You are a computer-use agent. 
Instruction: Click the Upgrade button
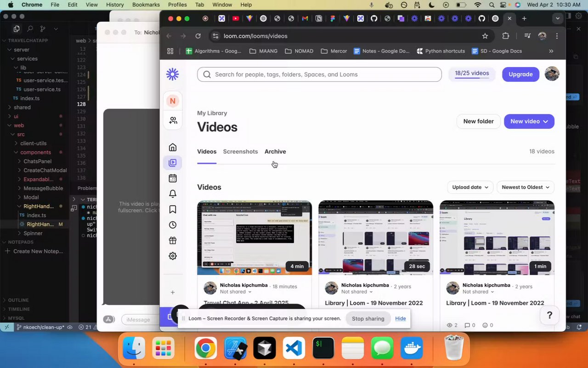[x=520, y=74]
